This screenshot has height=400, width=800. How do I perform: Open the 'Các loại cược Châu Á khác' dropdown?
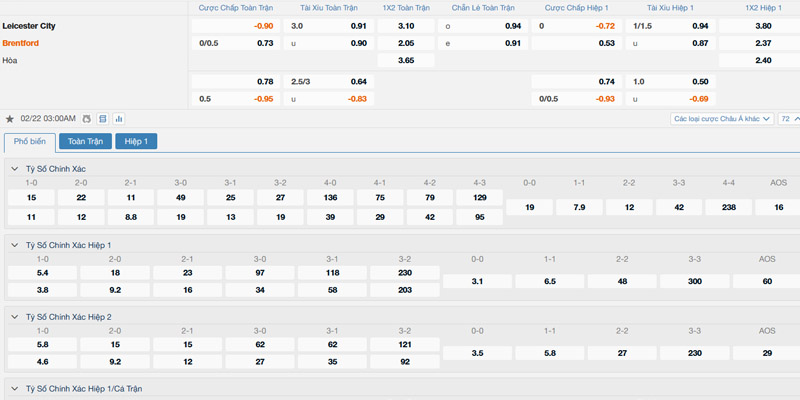click(x=722, y=119)
